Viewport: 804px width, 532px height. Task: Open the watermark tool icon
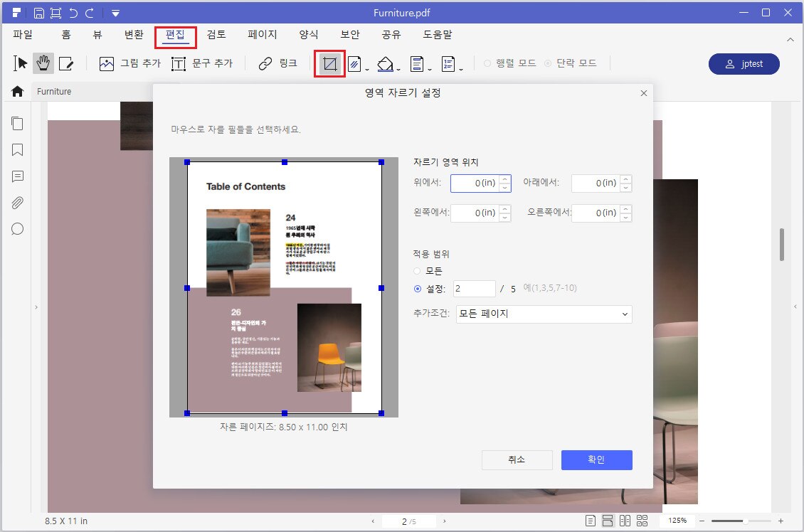354,64
